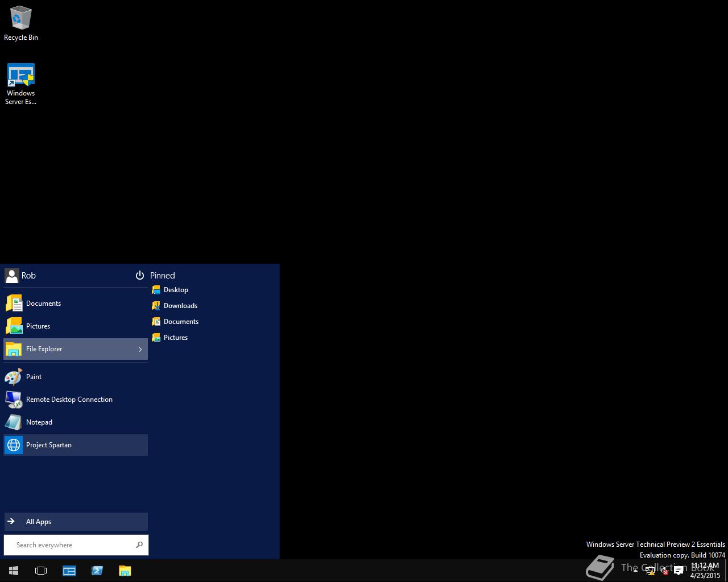This screenshot has width=728, height=582.
Task: Open Documents in Start menu left column
Action: click(76, 304)
